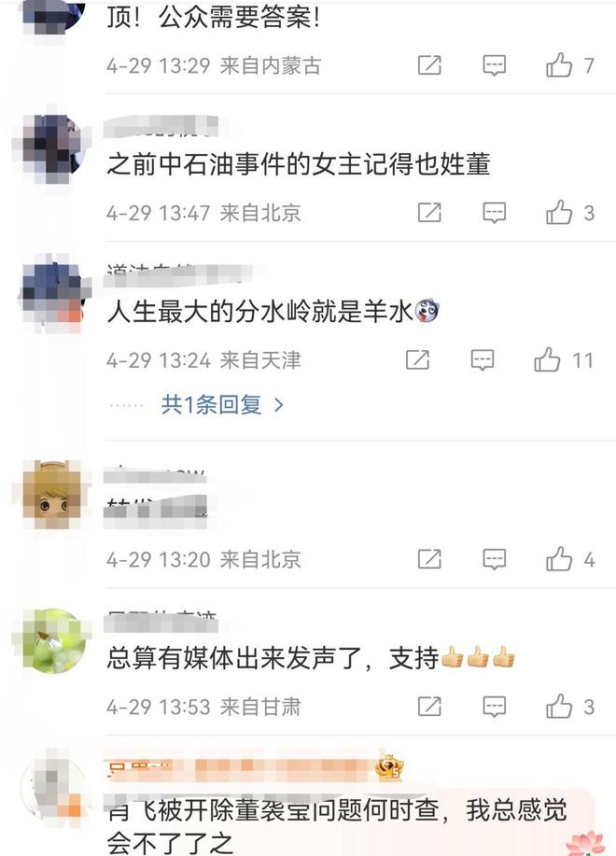Share the 13:20 comment from 北京
The height and width of the screenshot is (856, 616).
click(429, 559)
